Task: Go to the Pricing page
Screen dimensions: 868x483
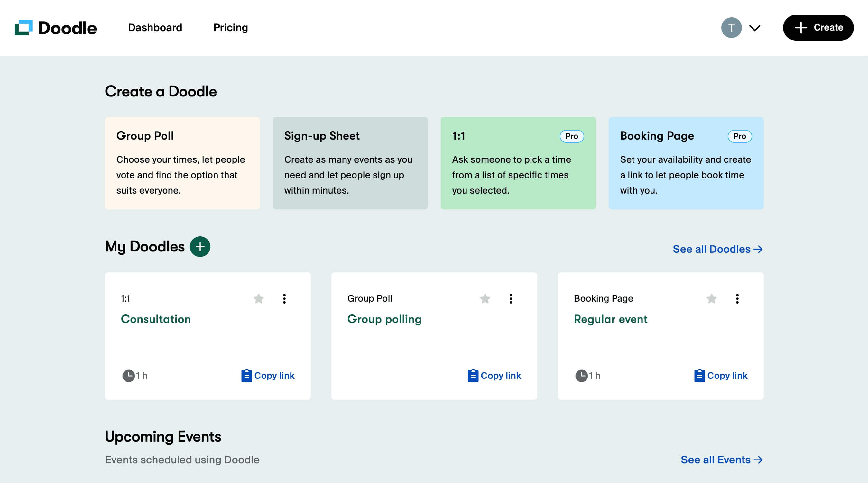Action: point(230,28)
